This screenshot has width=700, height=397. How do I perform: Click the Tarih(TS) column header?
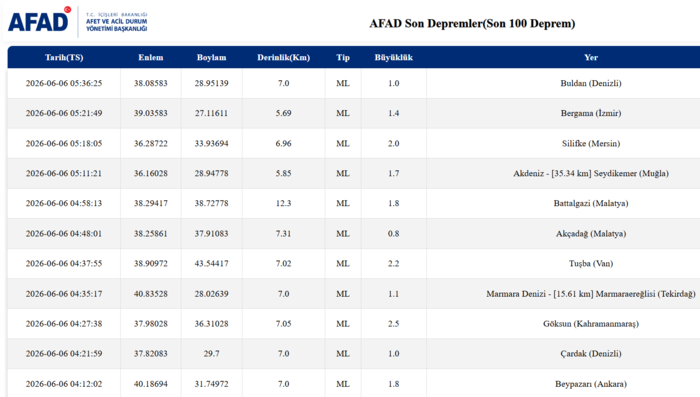64,57
